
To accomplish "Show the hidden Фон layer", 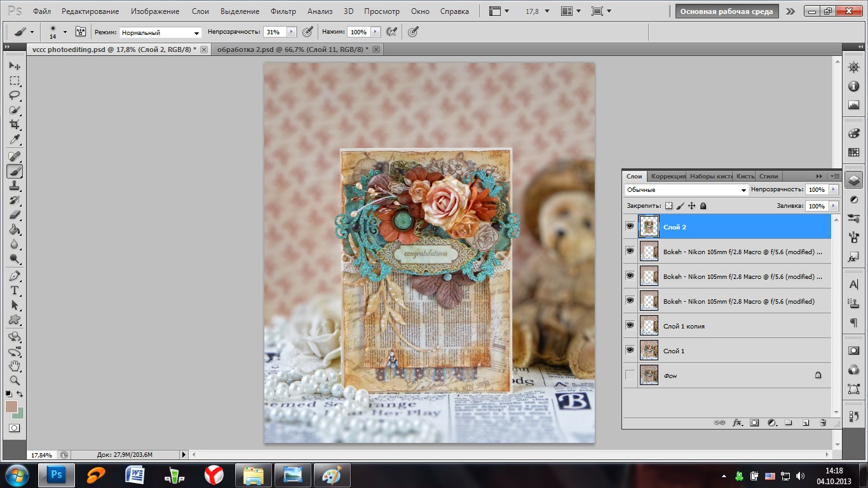I will (630, 375).
